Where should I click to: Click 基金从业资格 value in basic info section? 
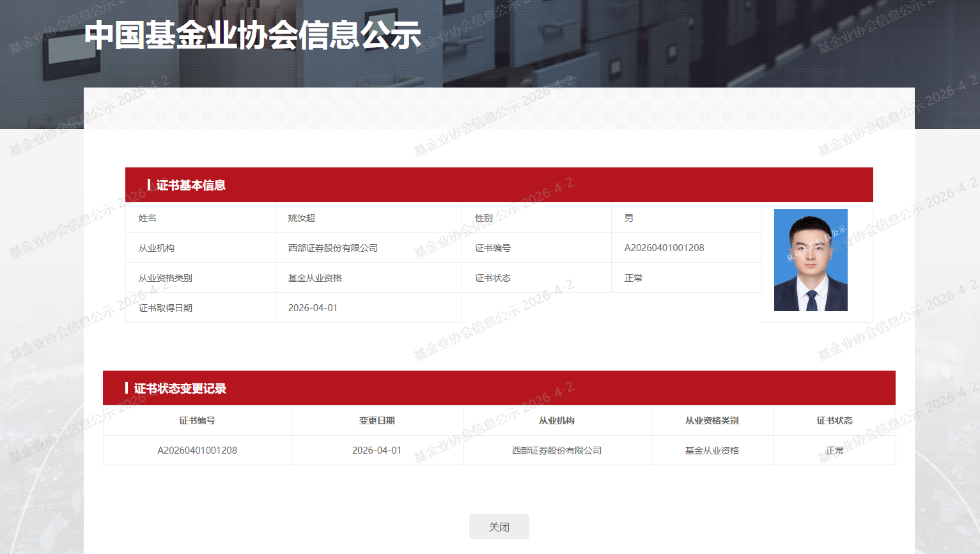pyautogui.click(x=315, y=278)
